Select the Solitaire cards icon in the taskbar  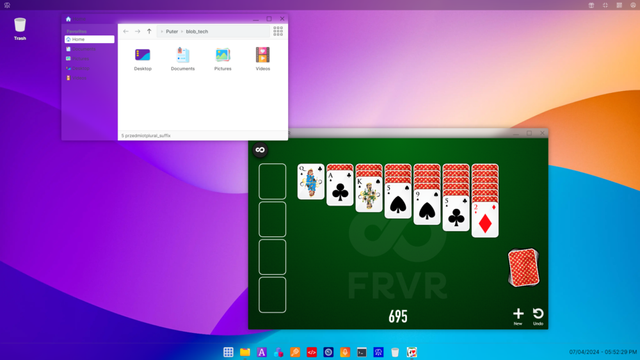[x=411, y=352]
